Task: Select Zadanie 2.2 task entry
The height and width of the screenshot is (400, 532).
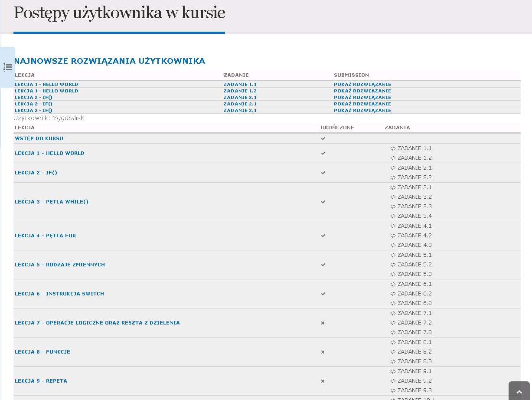Action: pyautogui.click(x=414, y=177)
